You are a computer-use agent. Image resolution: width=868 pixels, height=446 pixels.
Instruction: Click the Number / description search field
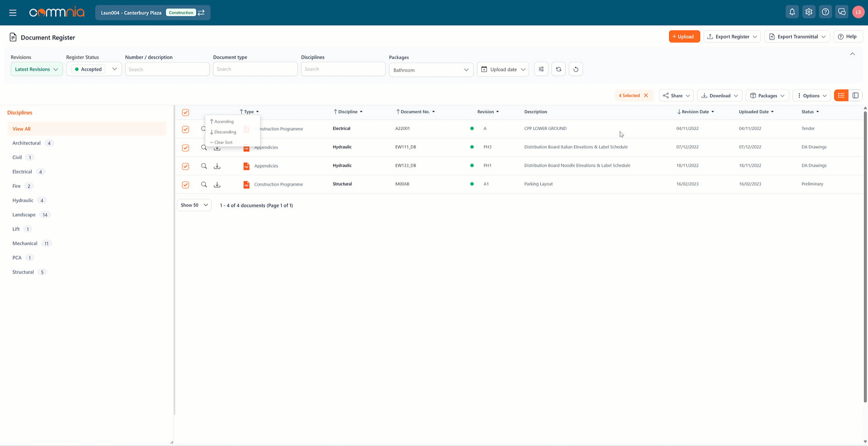[x=167, y=69]
